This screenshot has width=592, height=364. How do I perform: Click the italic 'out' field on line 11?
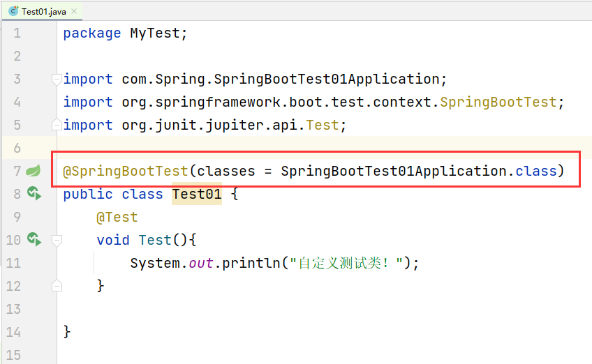tap(201, 263)
